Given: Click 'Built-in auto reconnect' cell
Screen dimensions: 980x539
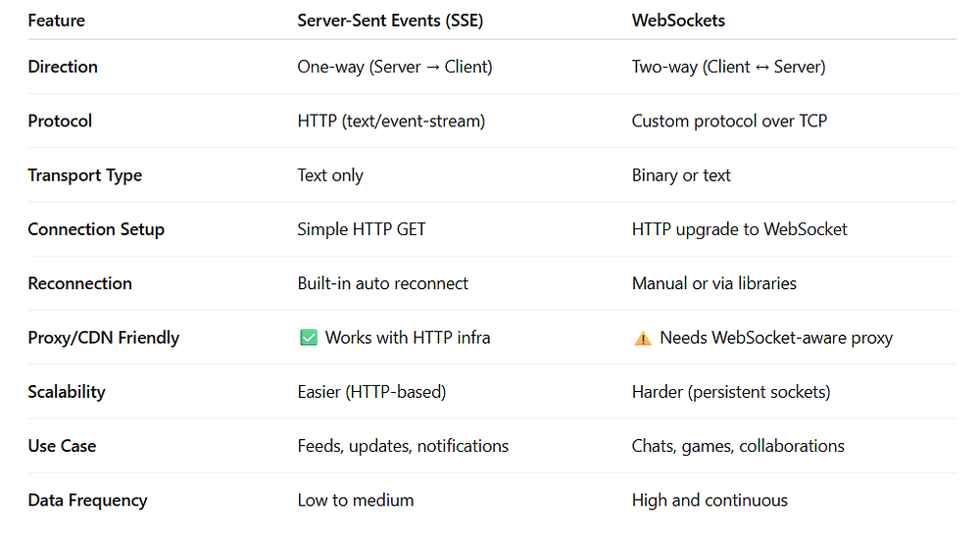Looking at the screenshot, I should 382,283.
